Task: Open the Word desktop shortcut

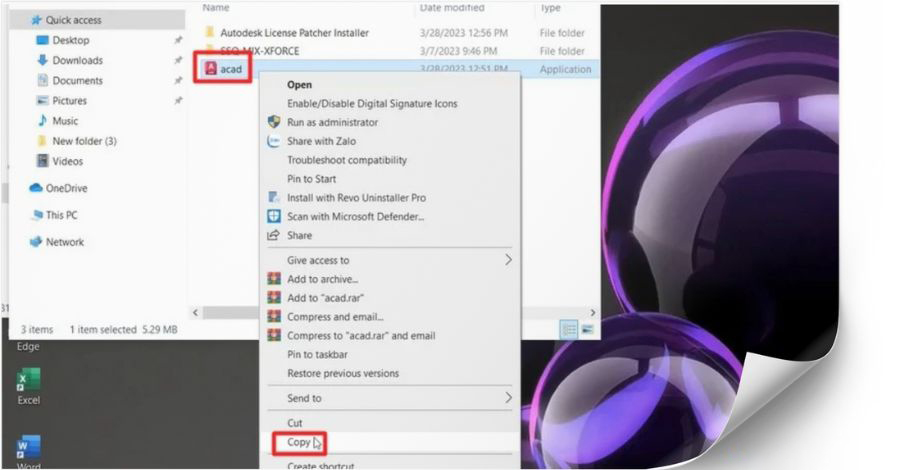Action: 28,447
